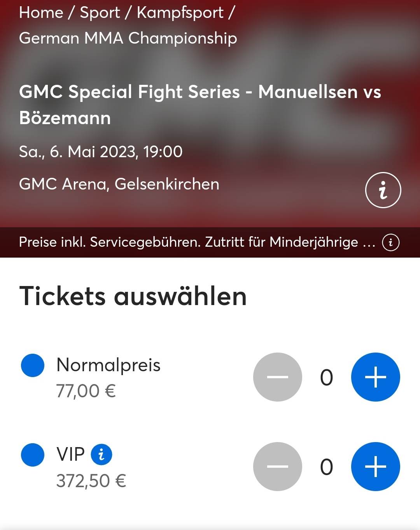Decrease Normalpreis ticket quantity
The image size is (420, 530).
(x=277, y=377)
